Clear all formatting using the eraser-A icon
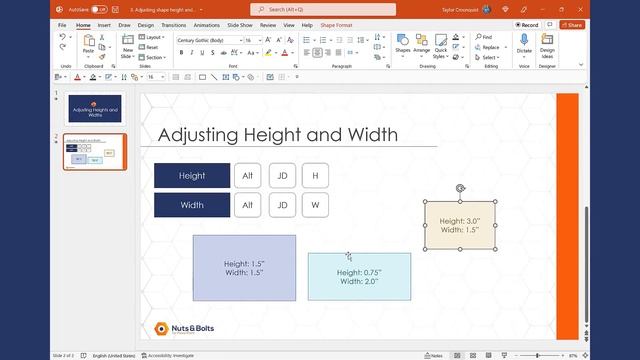The width and height of the screenshot is (640, 360). (290, 40)
